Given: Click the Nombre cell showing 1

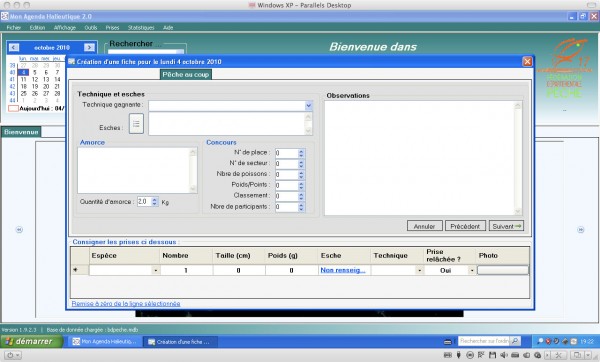Looking at the screenshot, I should pyautogui.click(x=186, y=270).
